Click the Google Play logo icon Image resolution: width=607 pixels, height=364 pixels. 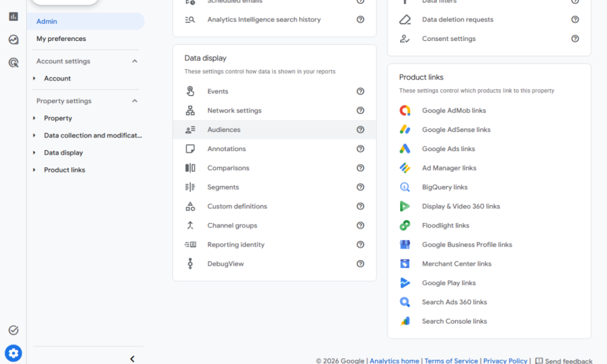(x=405, y=283)
